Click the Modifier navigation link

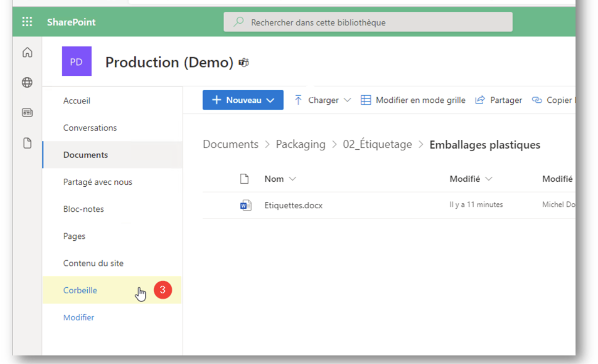click(x=78, y=317)
